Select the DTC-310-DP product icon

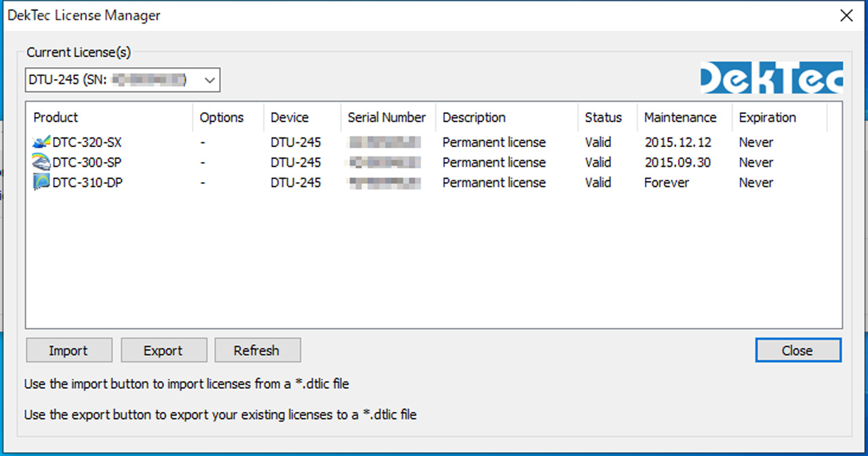coord(41,182)
